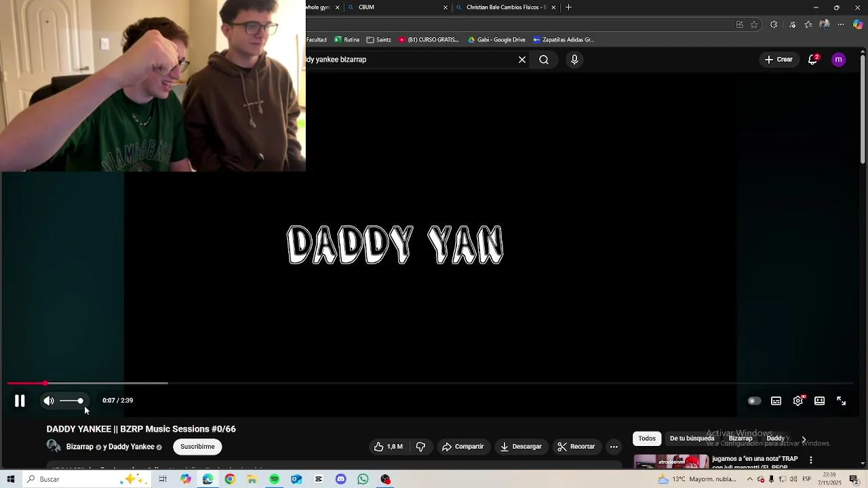Close the CBUM browser tab
Viewport: 868px width, 488px height.
446,7
